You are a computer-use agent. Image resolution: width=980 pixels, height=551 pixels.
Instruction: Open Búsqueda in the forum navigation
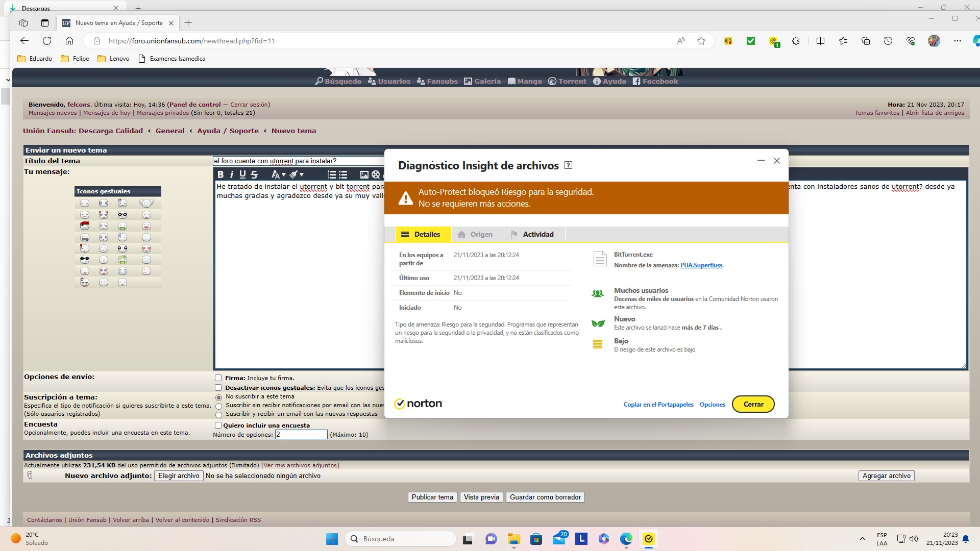click(338, 81)
